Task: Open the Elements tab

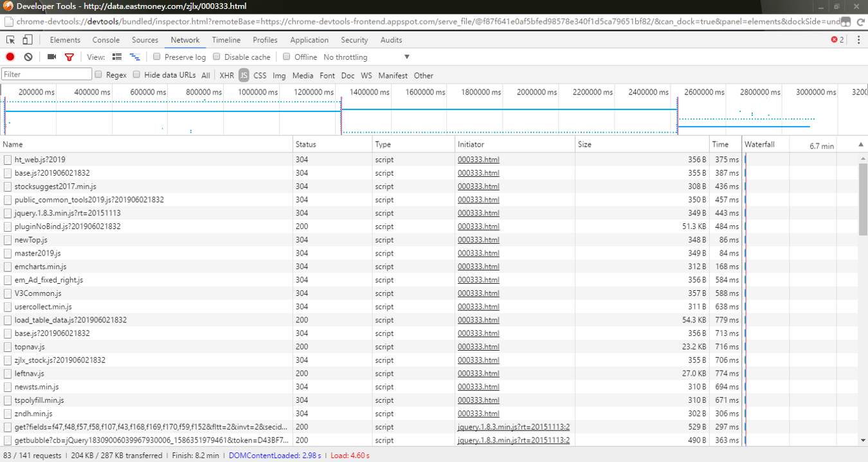Action: (65, 40)
